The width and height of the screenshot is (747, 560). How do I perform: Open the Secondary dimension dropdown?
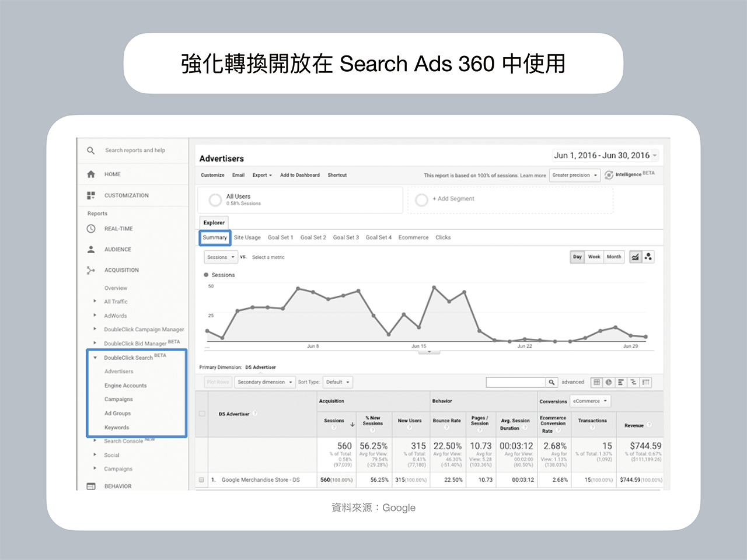click(x=265, y=382)
